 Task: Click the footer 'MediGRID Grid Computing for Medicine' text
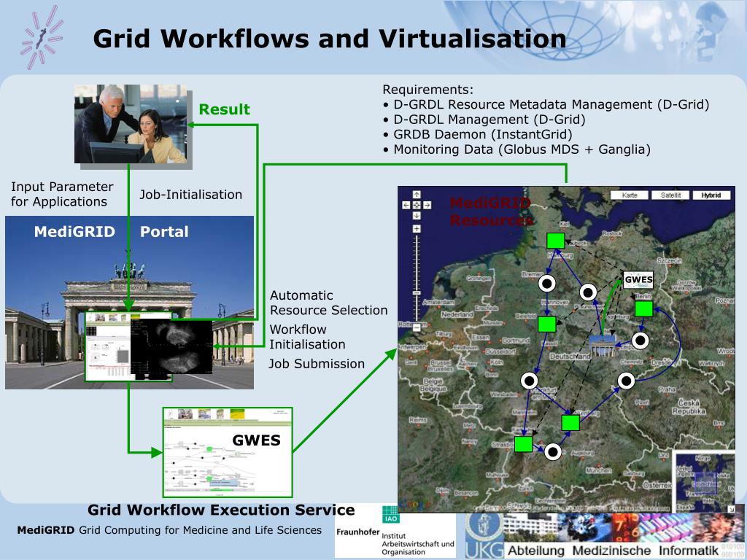(169, 530)
